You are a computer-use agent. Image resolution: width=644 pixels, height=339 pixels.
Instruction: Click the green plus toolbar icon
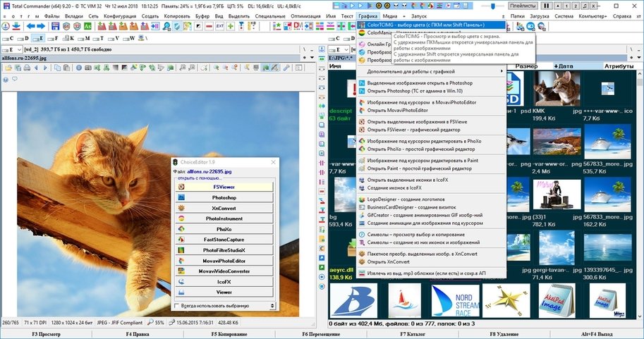coord(231,26)
